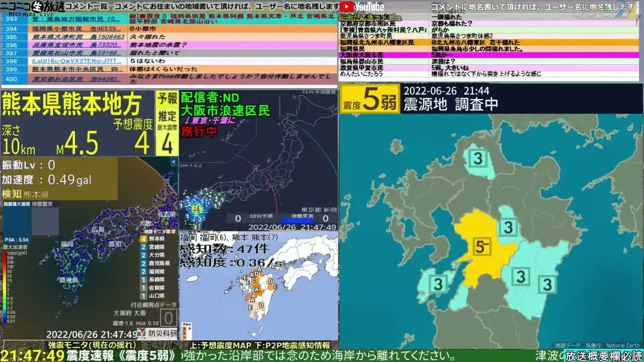
Task: Click the blue 強震実測 indicator bar
Action: pos(297,220)
